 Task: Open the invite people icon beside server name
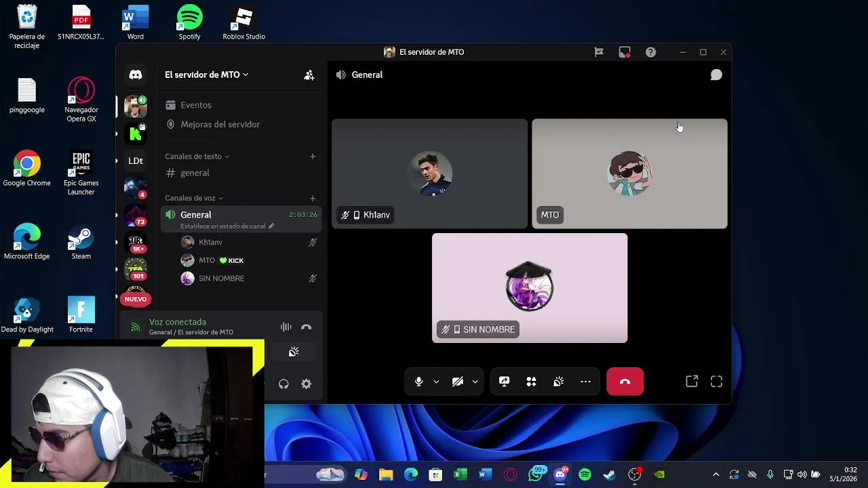[309, 75]
